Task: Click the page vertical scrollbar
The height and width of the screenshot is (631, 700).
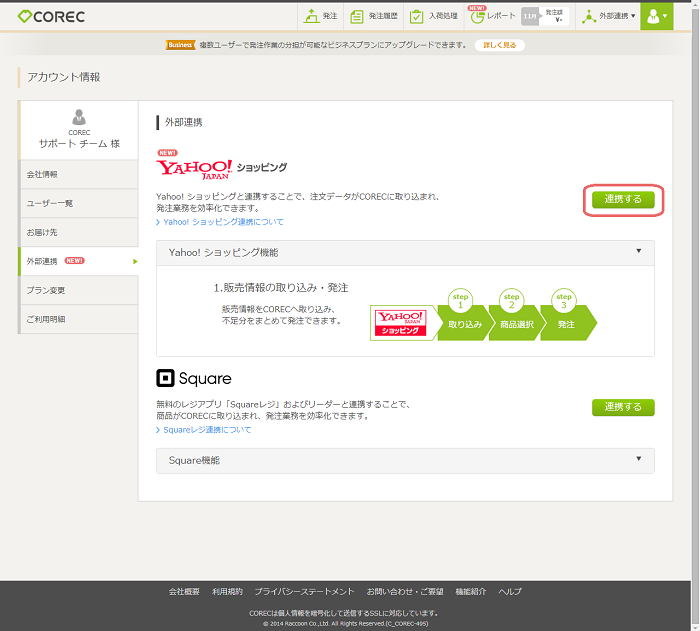Action: coord(696,315)
